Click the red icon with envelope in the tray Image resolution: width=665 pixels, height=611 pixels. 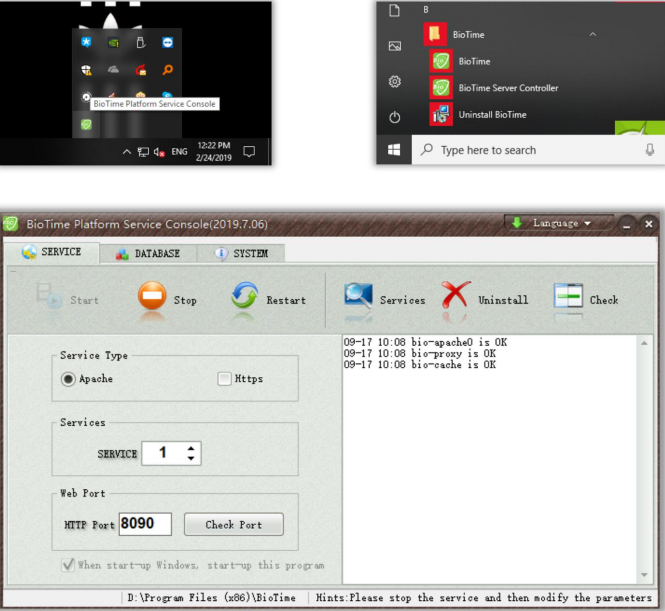coord(141,70)
